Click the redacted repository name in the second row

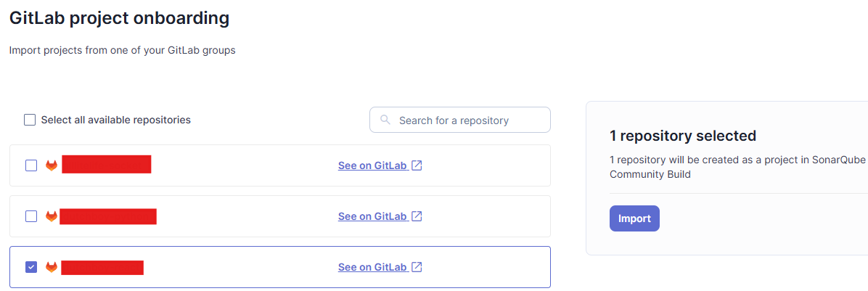point(108,216)
